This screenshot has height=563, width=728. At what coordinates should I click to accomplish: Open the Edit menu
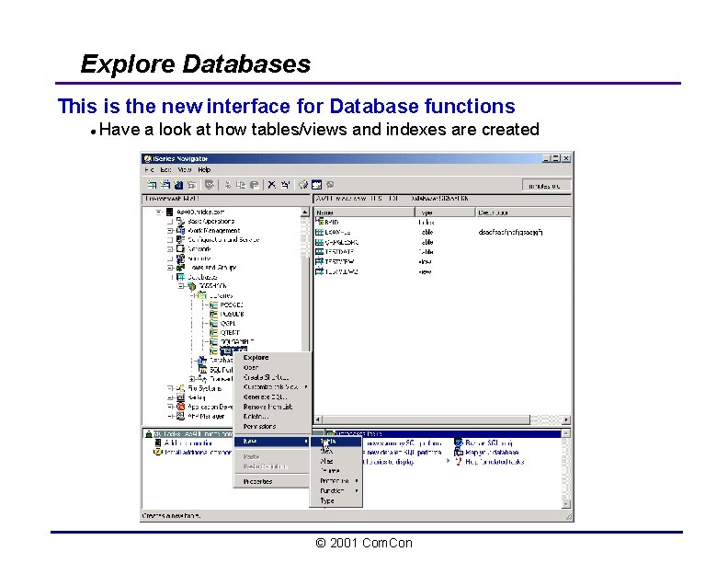click(165, 170)
